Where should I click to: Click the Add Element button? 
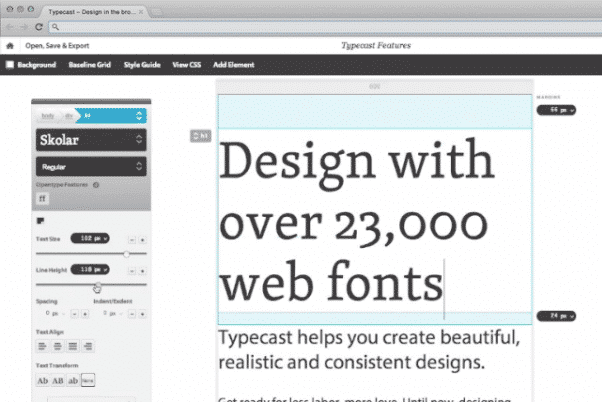[x=233, y=65]
